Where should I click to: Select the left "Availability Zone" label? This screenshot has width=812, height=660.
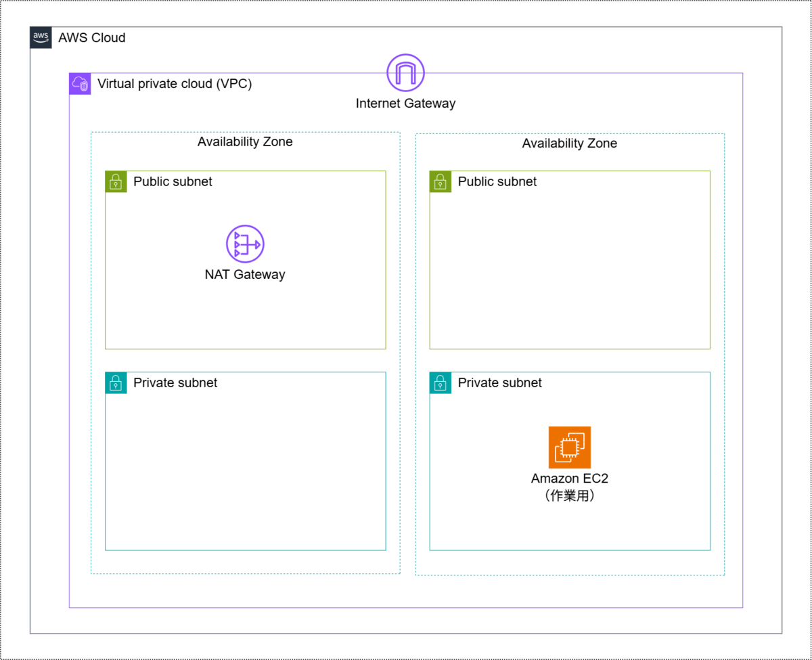pyautogui.click(x=245, y=141)
